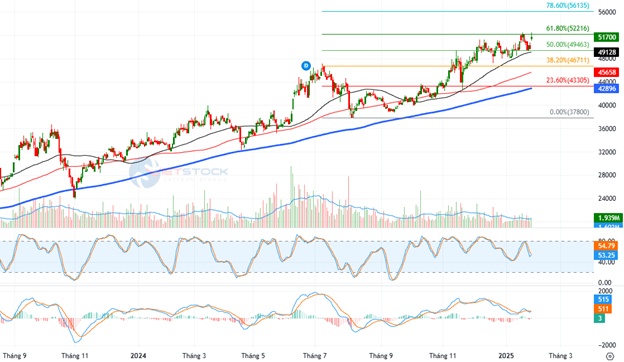This screenshot has height=362, width=624.
Task: Select the 78.60%(56135) Fibonacci label
Action: (567, 6)
